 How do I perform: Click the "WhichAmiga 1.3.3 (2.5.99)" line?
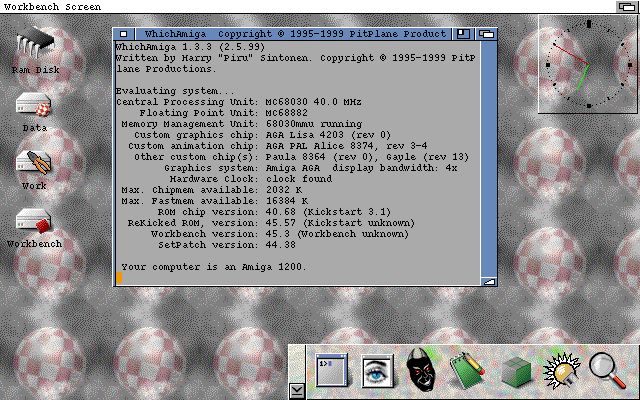pos(190,47)
